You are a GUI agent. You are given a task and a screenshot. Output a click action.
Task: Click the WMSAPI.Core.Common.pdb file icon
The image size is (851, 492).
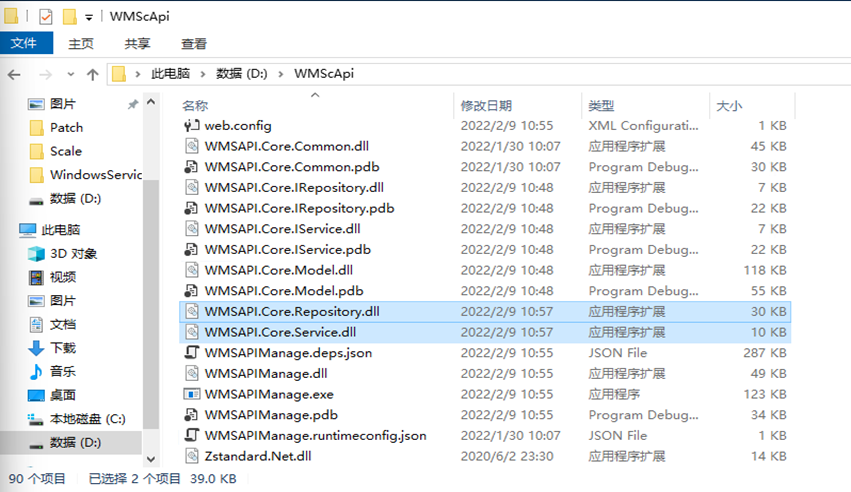pos(192,167)
